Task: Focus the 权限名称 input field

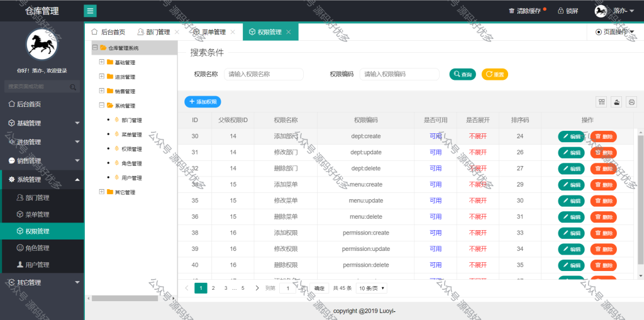Action: point(264,74)
